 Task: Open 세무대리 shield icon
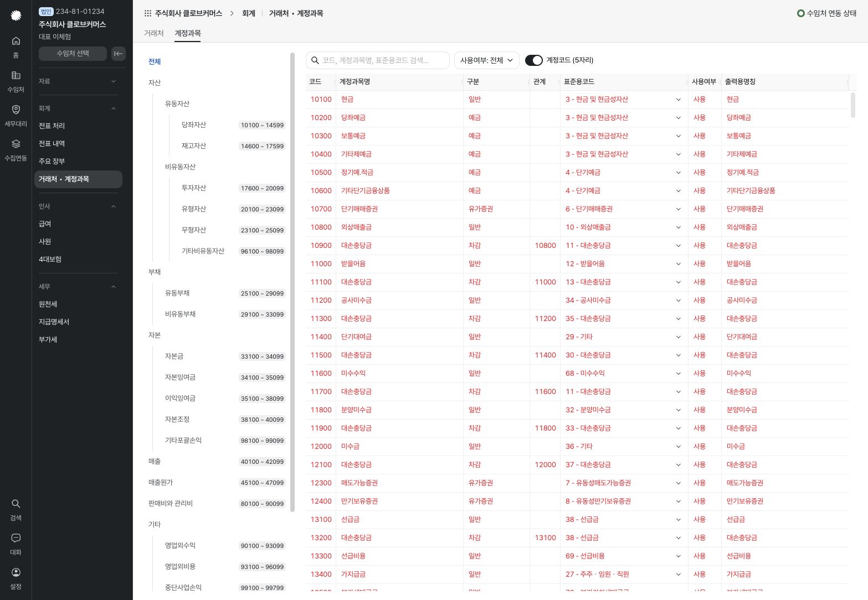pos(16,110)
